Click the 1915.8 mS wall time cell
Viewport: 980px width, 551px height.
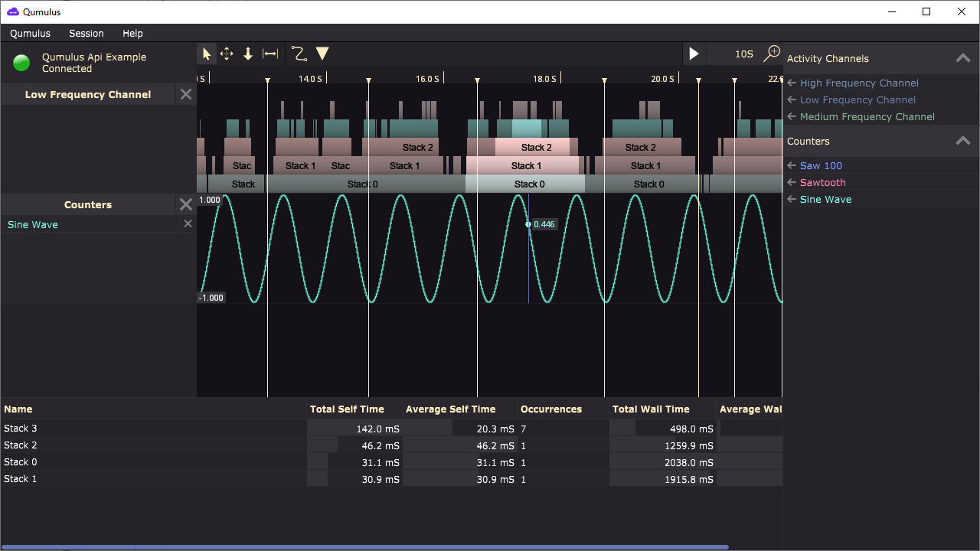click(662, 479)
